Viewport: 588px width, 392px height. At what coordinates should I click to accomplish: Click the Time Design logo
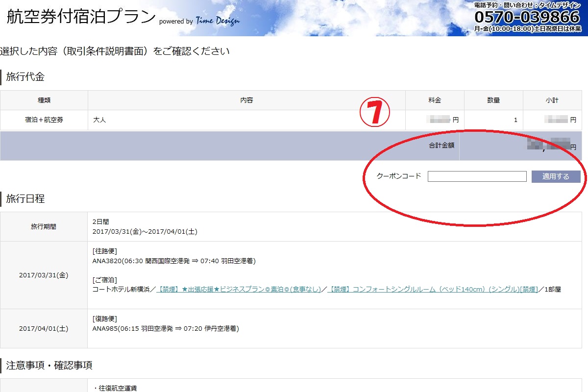[218, 21]
